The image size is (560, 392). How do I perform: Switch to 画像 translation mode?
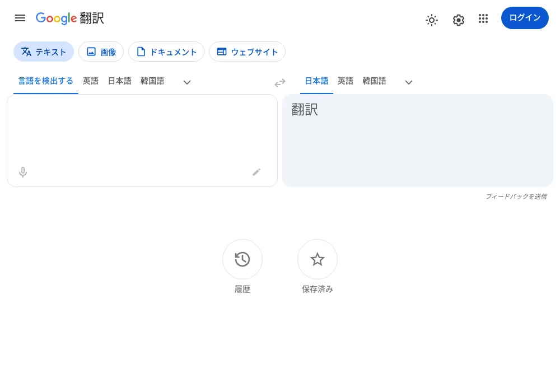click(x=101, y=52)
